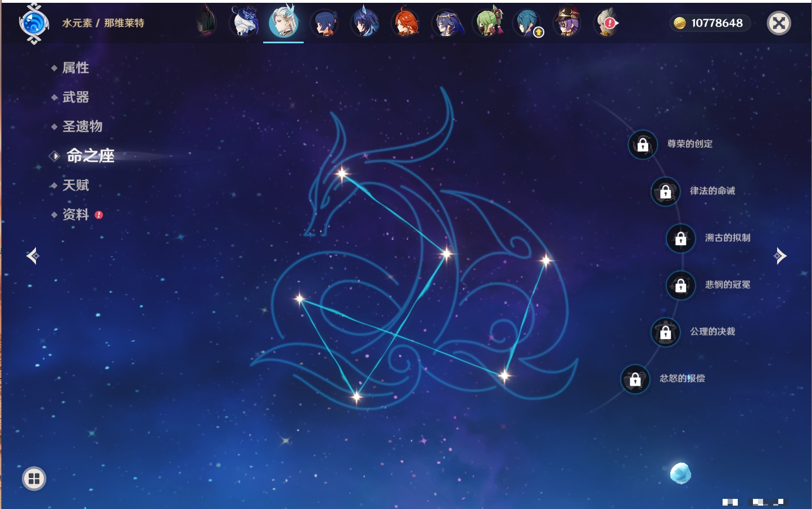Click the 溯古的拟制 label
The image size is (812, 509).
728,237
